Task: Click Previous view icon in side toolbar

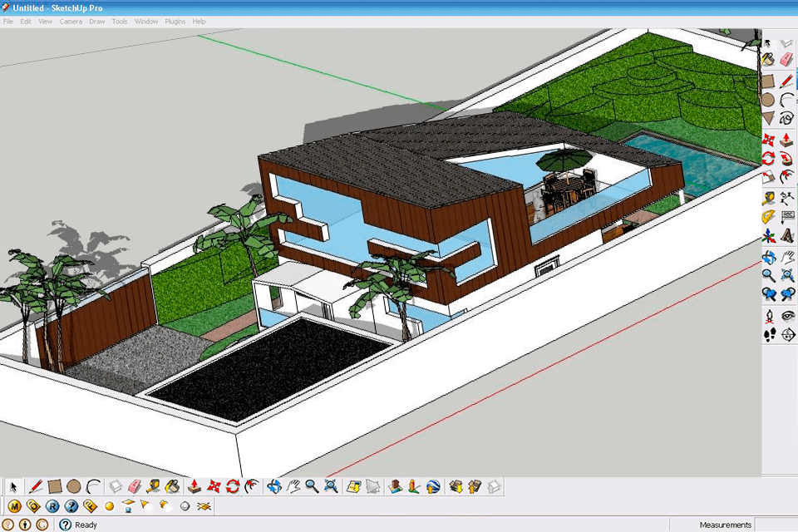Action: click(768, 294)
